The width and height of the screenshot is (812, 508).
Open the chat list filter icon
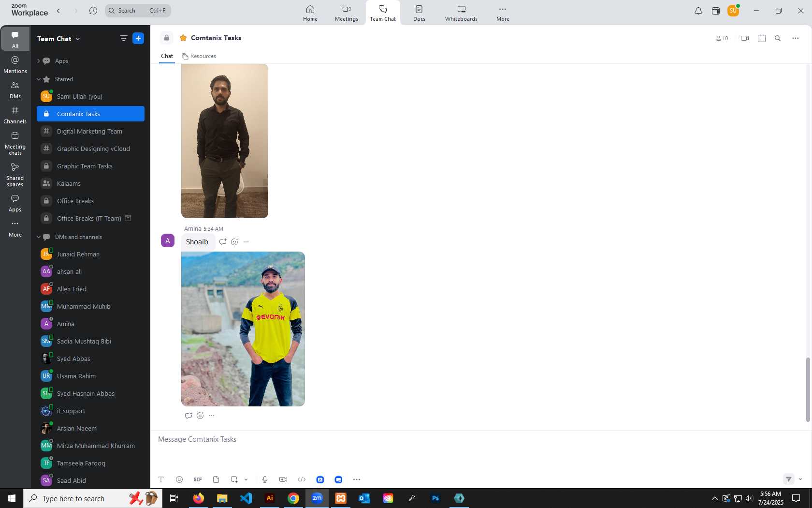123,38
